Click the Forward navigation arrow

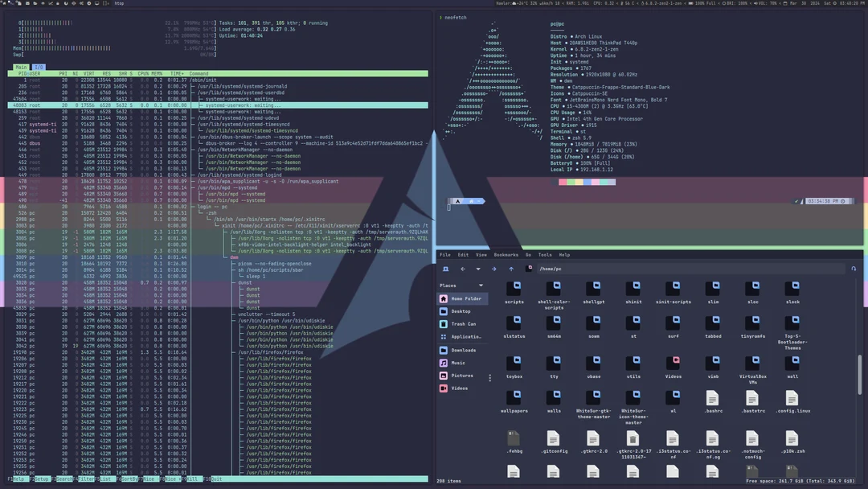coord(493,268)
